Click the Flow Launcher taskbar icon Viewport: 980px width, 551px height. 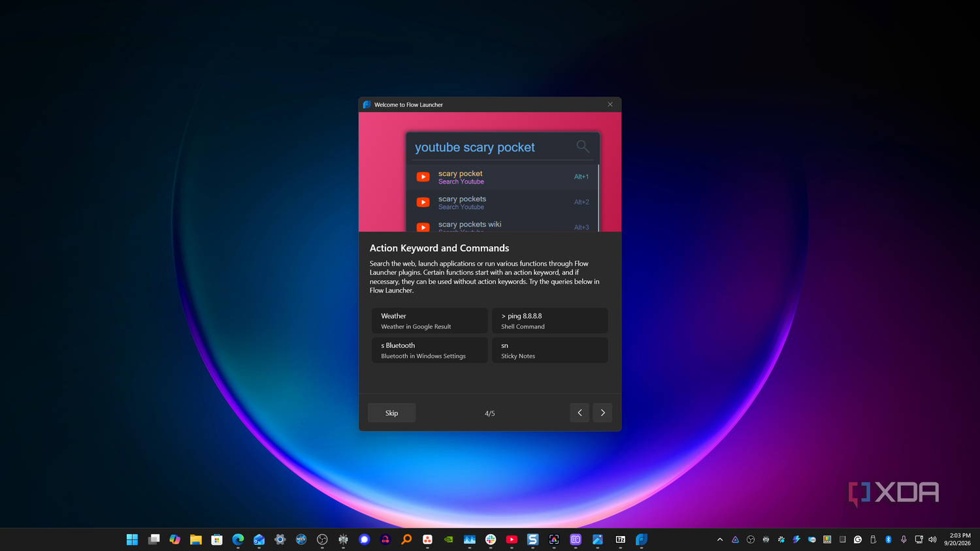(x=642, y=539)
